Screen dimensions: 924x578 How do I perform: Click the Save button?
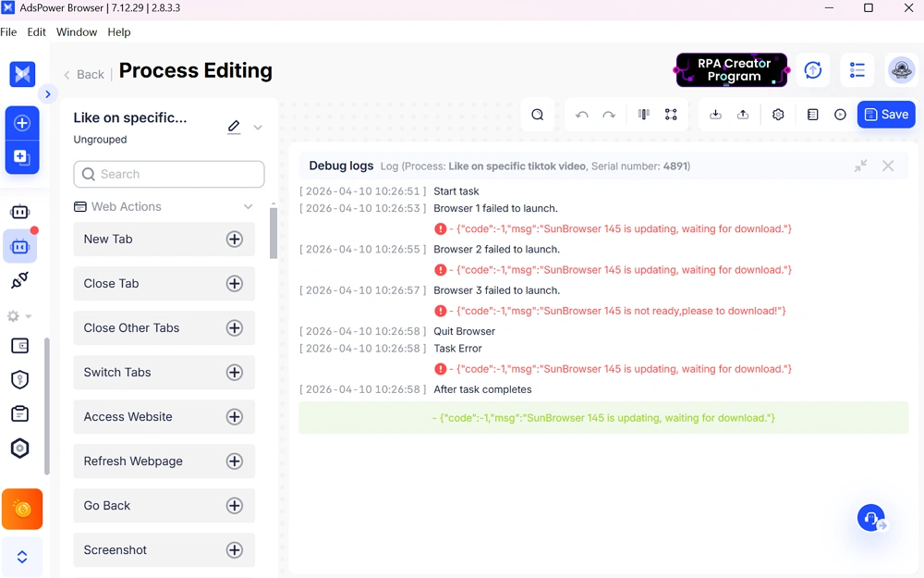[x=885, y=115]
